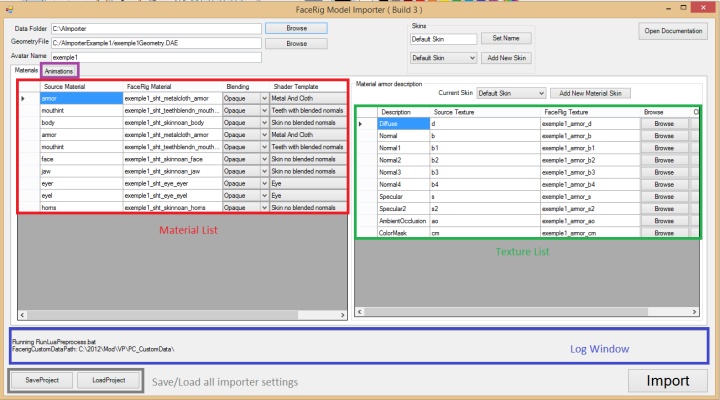Select the Normal1 texture description
The height and width of the screenshot is (400, 720).
coord(404,148)
